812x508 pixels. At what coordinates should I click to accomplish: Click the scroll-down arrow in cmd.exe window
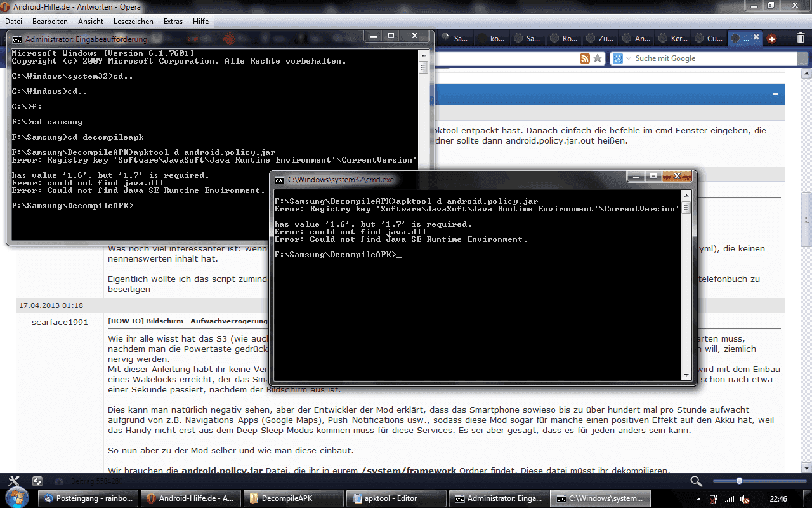click(686, 375)
